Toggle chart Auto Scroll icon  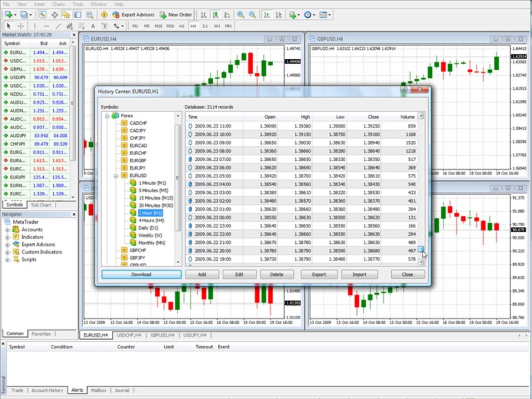click(267, 14)
